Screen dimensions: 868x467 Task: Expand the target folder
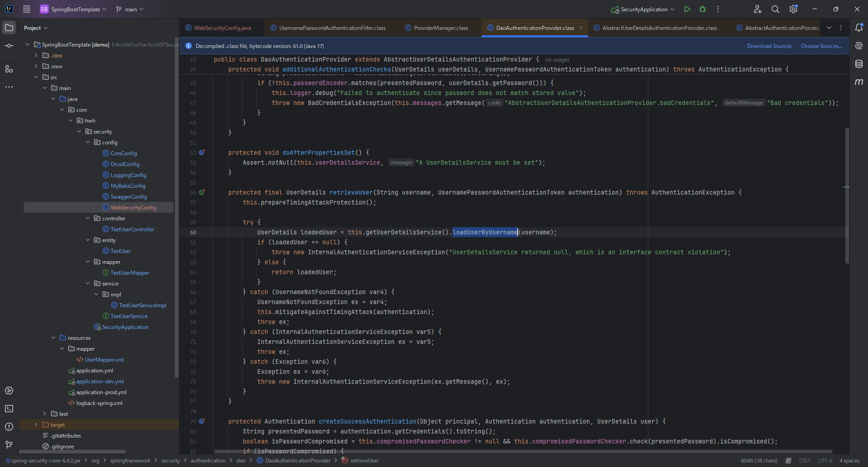click(x=36, y=424)
